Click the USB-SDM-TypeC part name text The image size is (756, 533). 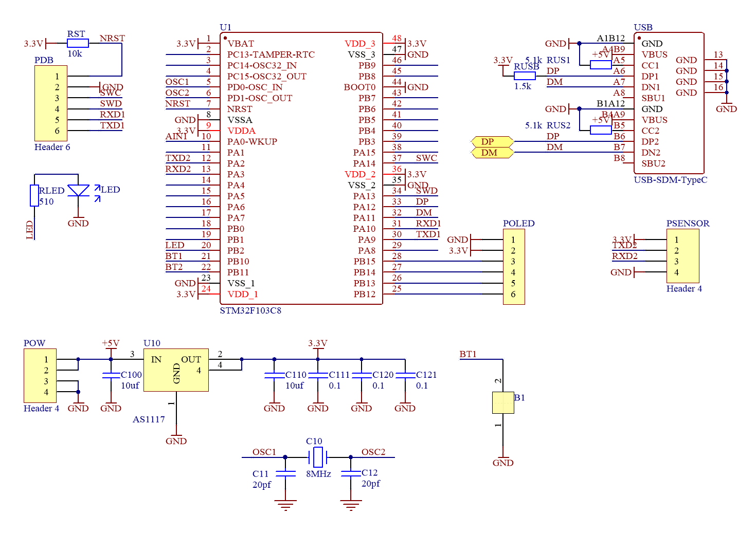pyautogui.click(x=671, y=180)
